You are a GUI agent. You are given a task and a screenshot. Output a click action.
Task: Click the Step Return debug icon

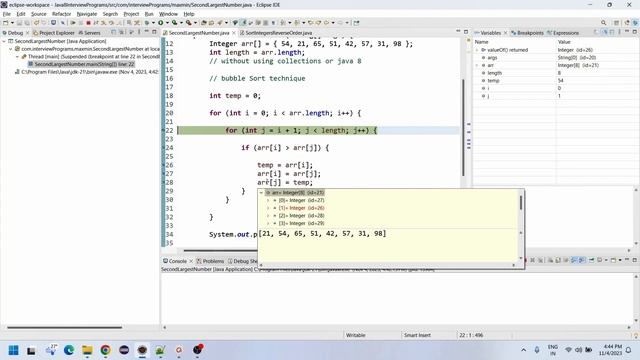point(118,23)
